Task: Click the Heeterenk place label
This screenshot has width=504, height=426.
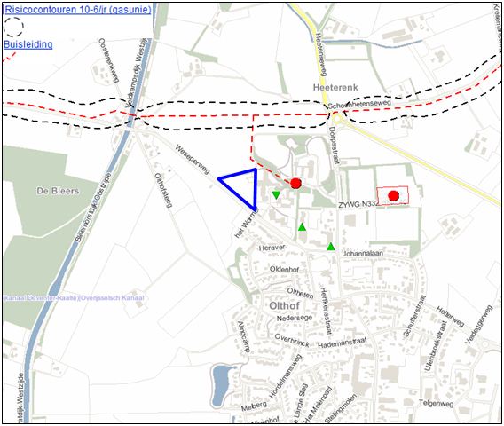Action: (335, 88)
